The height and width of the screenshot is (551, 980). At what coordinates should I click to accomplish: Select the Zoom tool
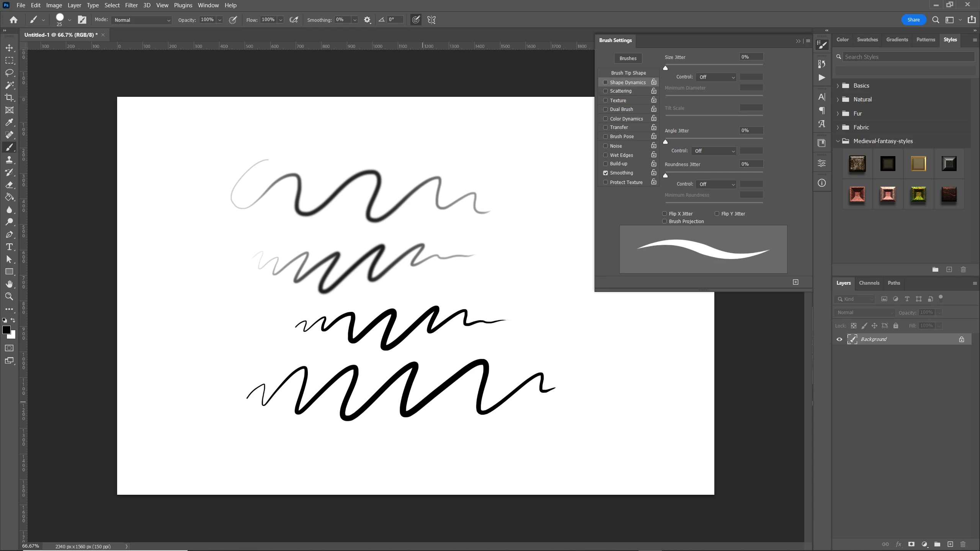coord(9,297)
